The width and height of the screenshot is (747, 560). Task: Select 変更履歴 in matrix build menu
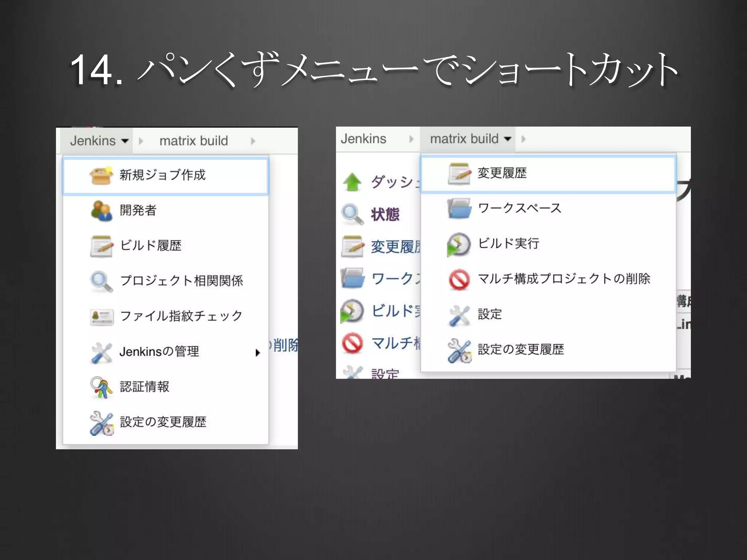548,174
